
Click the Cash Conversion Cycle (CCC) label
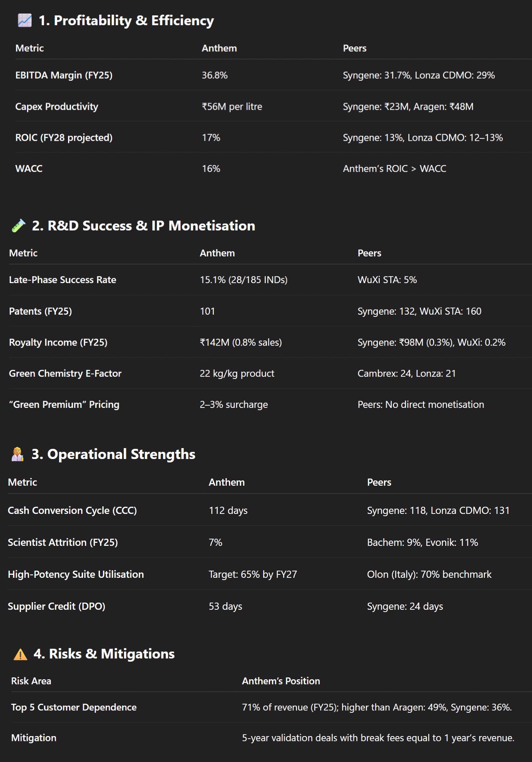[72, 511]
